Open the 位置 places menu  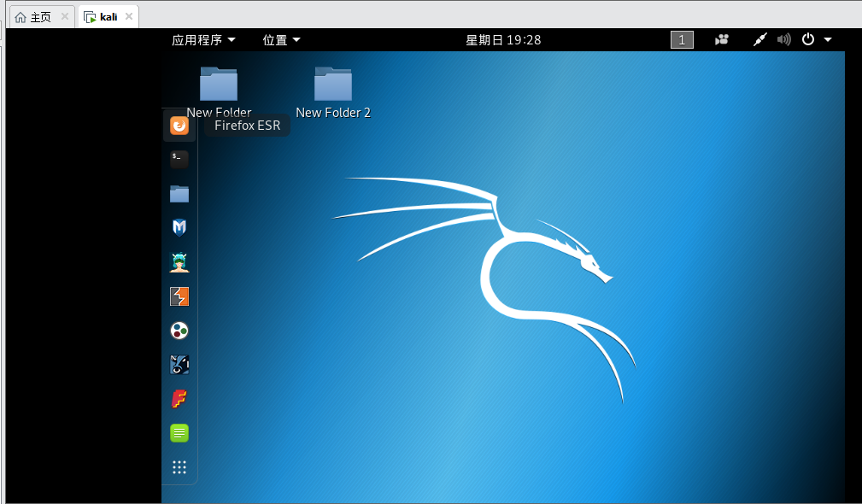click(281, 39)
